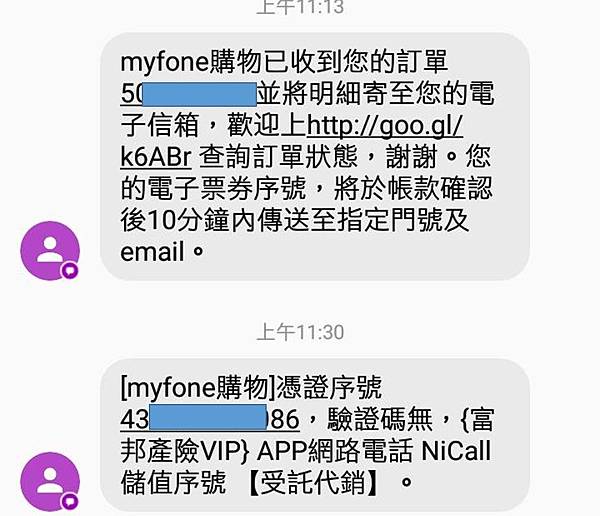Tap the 查詢訂單狀態 text after the link
The height and width of the screenshot is (516, 600).
click(x=278, y=156)
